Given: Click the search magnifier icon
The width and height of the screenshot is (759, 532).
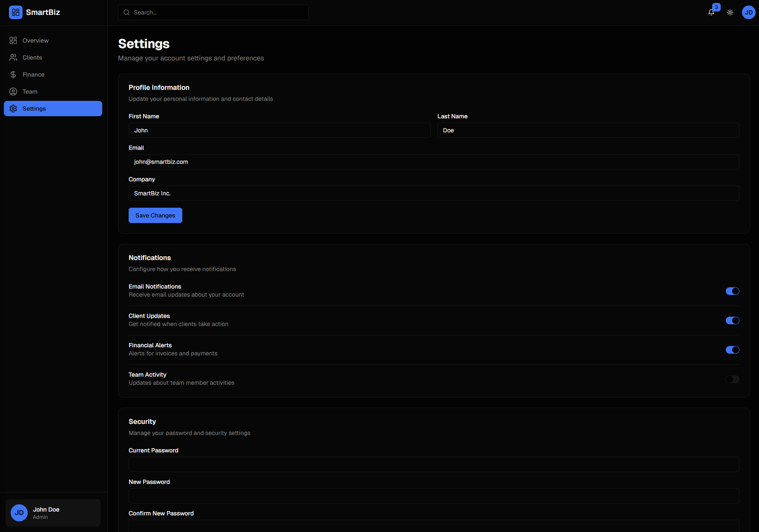Looking at the screenshot, I should tap(126, 12).
